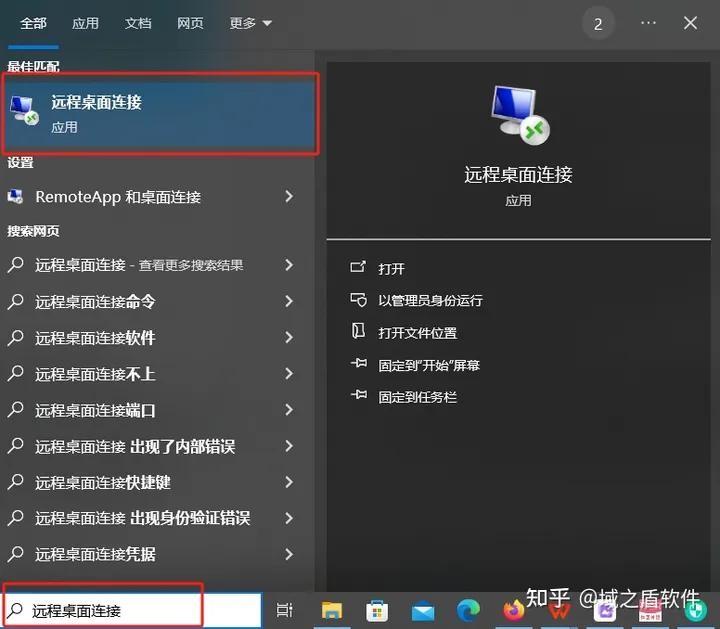Launch Microsoft Store from the taskbar
Screen dimensions: 720x629
[377, 610]
